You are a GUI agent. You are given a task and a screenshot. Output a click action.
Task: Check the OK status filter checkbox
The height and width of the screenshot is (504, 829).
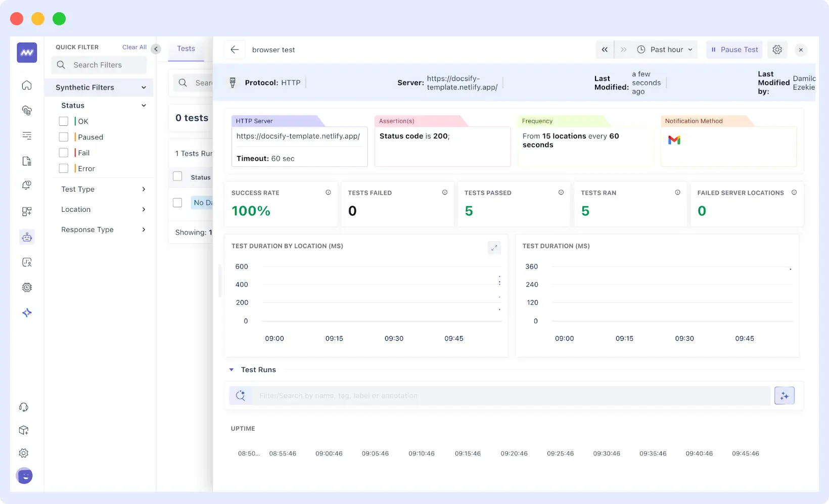click(63, 121)
